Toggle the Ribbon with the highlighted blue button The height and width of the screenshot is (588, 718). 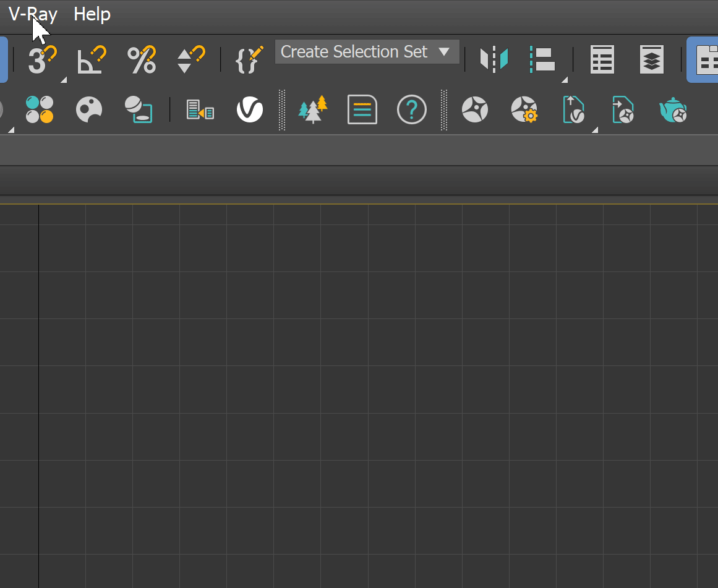point(705,59)
